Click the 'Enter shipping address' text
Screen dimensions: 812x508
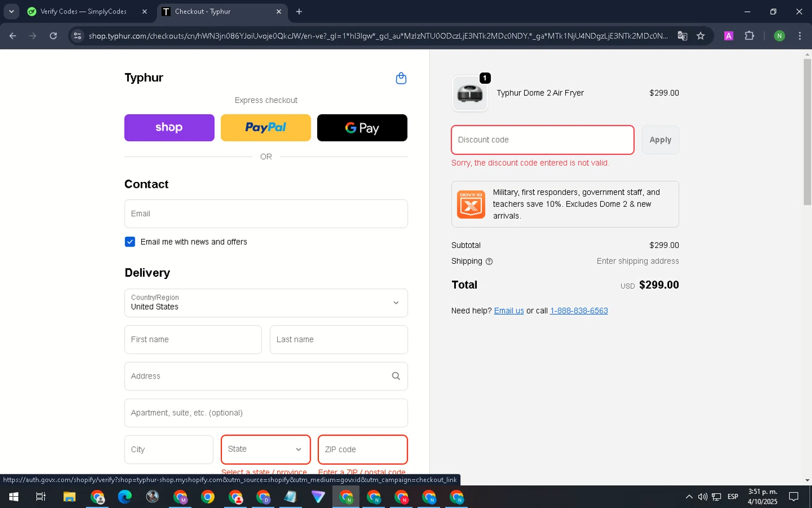[638, 261]
